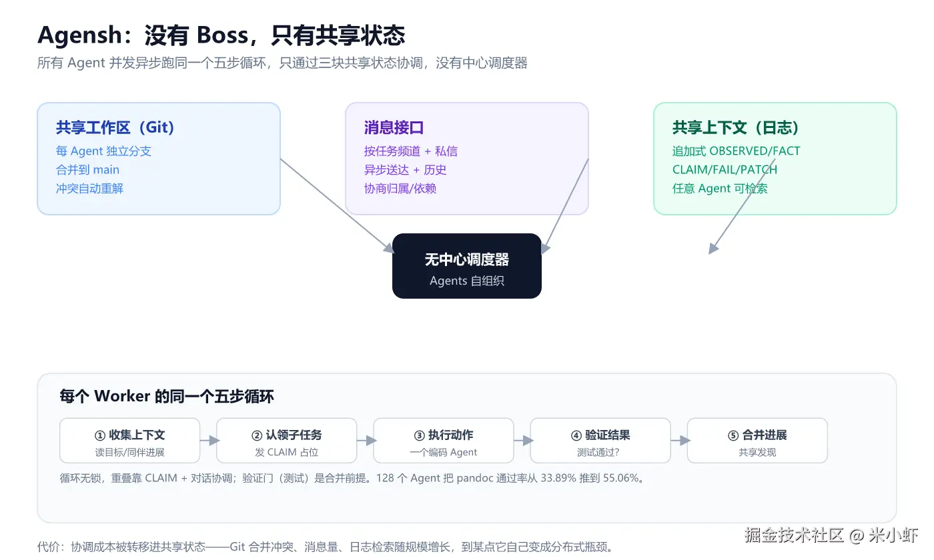Click the title 'Agensh:没有 Boss,只有共享状态'

pyautogui.click(x=221, y=35)
